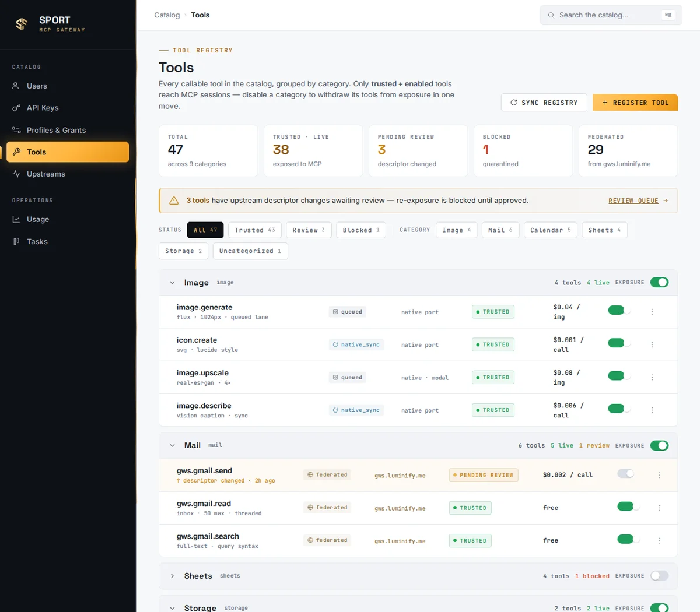
Task: Open the Usage operations page
Action: [68, 219]
